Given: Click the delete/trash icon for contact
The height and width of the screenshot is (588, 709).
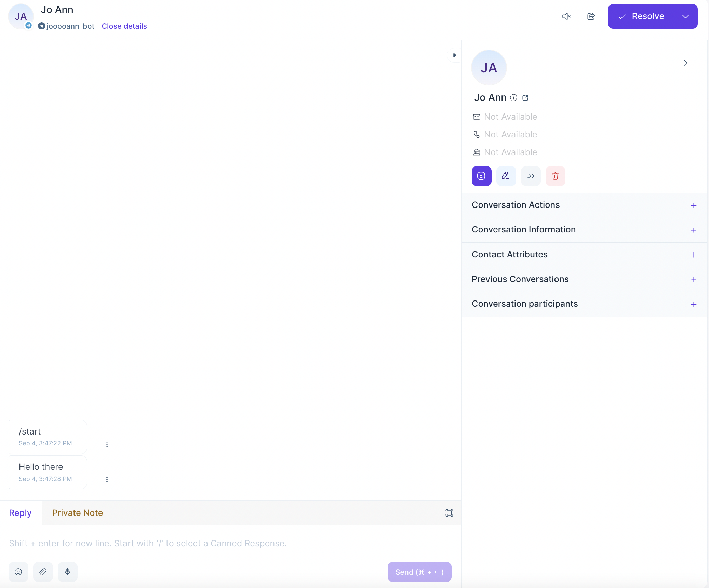Looking at the screenshot, I should pos(555,176).
